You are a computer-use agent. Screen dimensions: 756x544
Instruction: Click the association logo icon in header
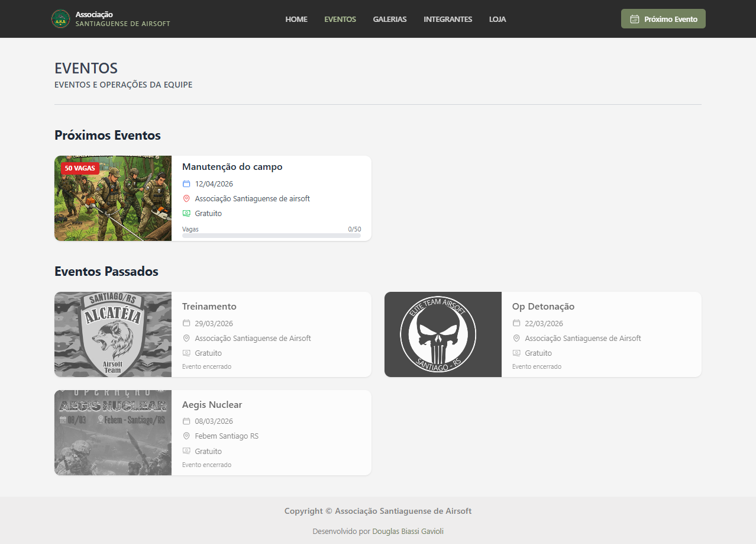tap(60, 19)
